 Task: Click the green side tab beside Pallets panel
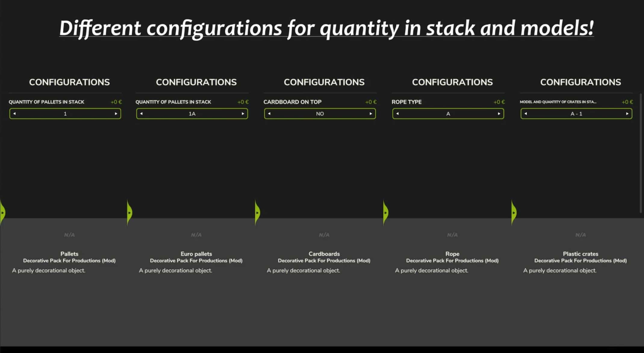click(x=2, y=212)
